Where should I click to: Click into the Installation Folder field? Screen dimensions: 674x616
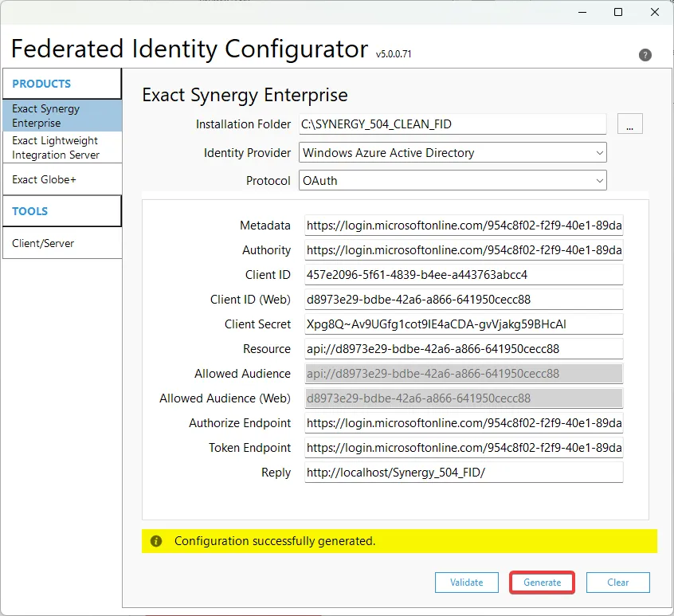coord(453,124)
